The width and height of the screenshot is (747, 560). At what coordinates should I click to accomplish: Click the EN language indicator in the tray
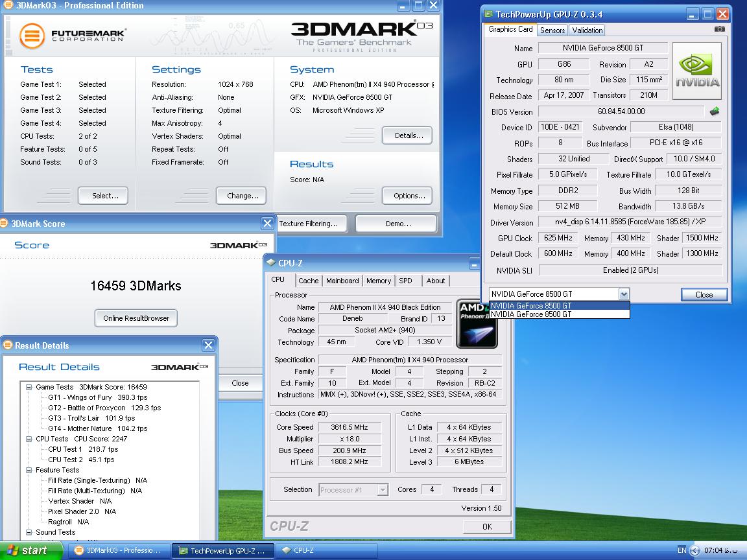[x=682, y=550]
